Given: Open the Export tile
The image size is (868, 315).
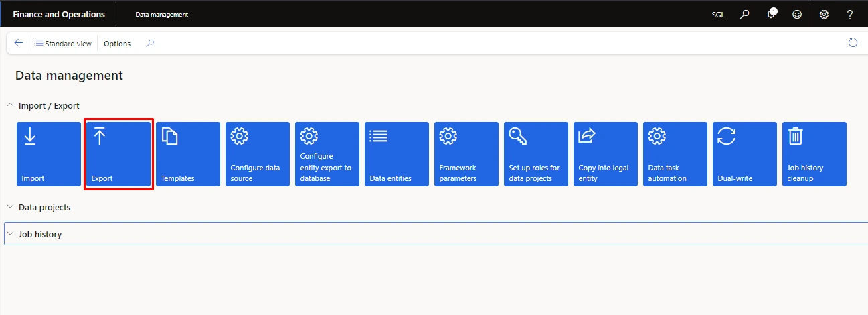Looking at the screenshot, I should [118, 154].
